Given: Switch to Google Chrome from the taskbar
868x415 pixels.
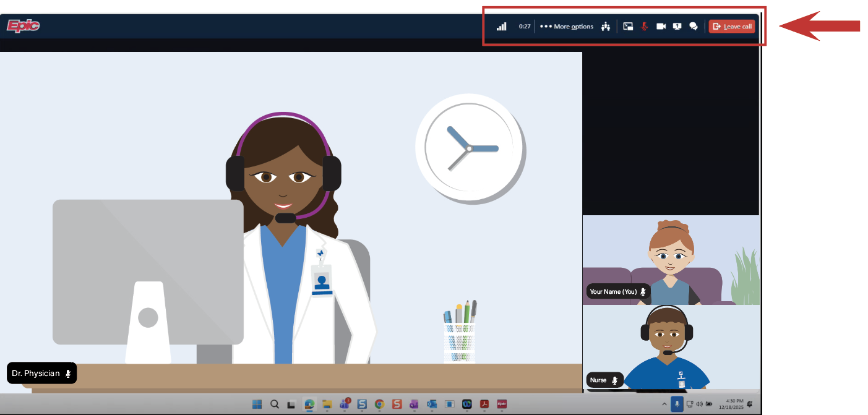Looking at the screenshot, I should click(x=379, y=404).
